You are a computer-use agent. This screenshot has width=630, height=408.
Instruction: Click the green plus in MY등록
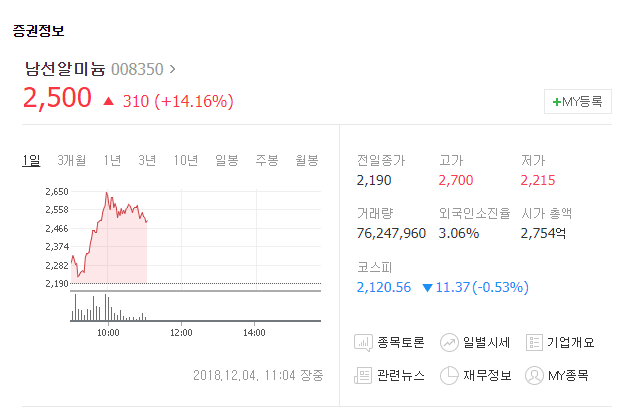click(556, 102)
